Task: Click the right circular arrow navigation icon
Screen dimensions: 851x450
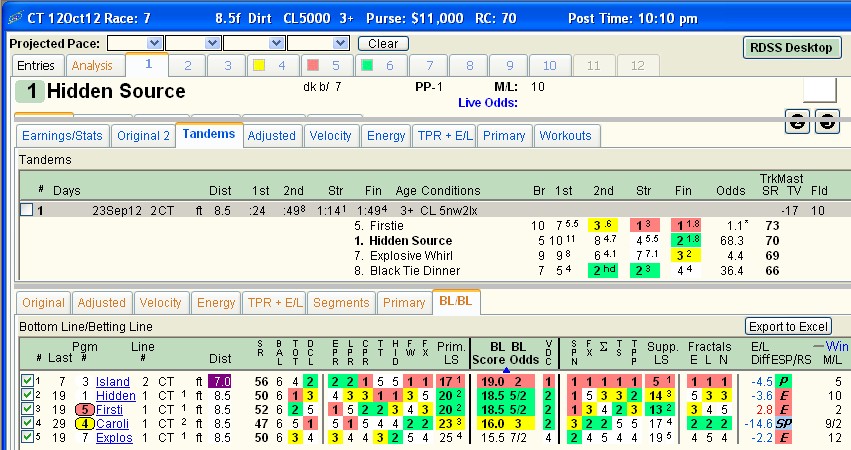Action: [x=827, y=121]
